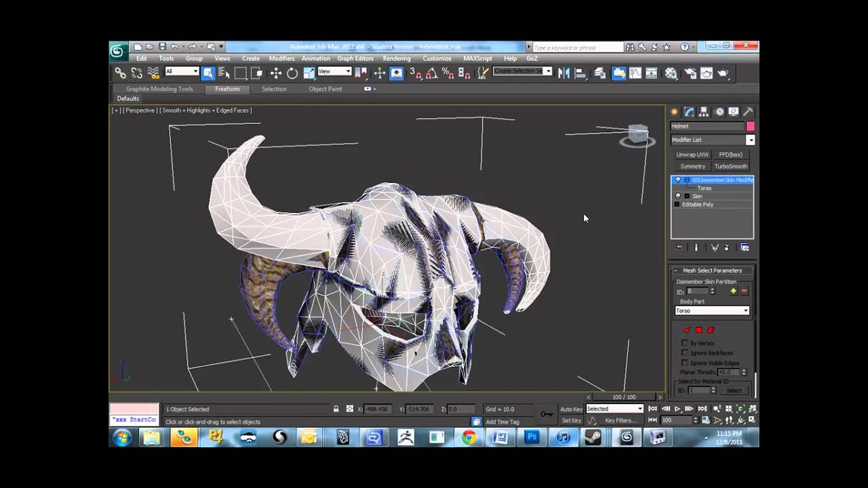Viewport: 868px width, 488px height.
Task: Switch to the Modify panel tab
Action: pyautogui.click(x=689, y=112)
